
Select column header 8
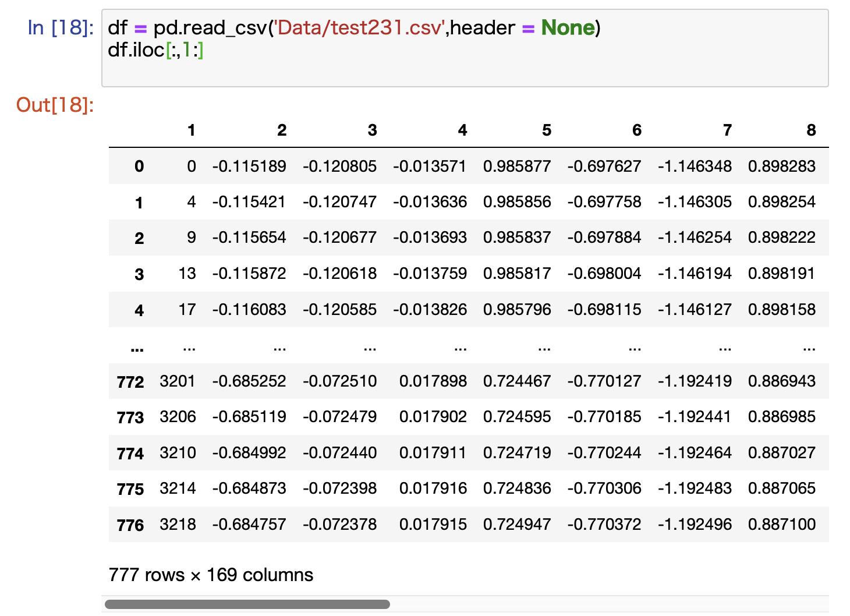[x=811, y=130]
